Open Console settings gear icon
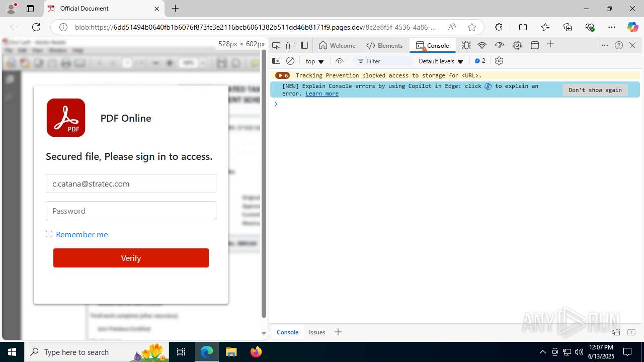 pos(499,61)
